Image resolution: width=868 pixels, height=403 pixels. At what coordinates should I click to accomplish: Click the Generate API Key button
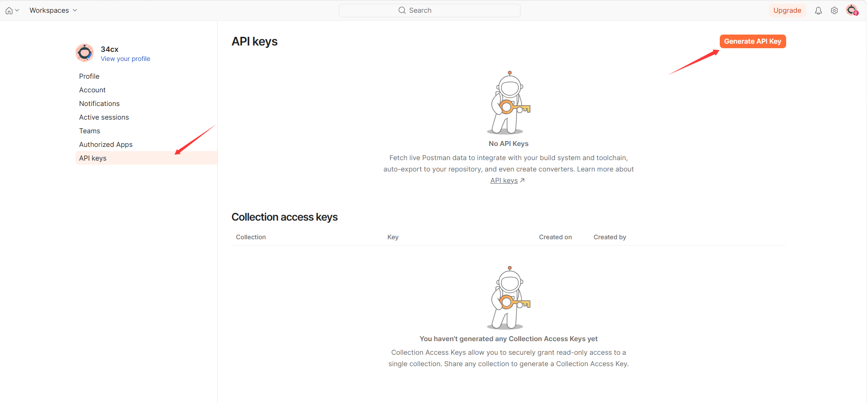coord(753,41)
